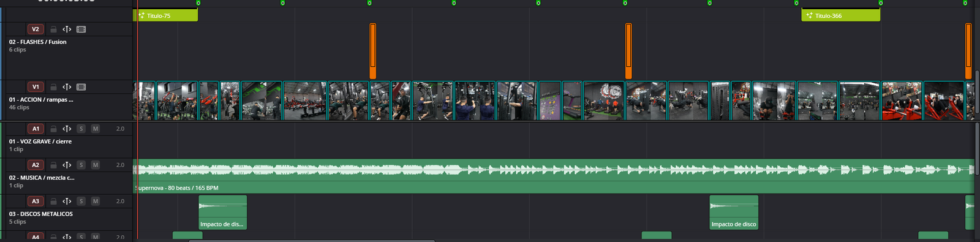Screen dimensions: 980x242
Task: Select the first orange Fusion clip on V2
Action: pyautogui.click(x=372, y=51)
